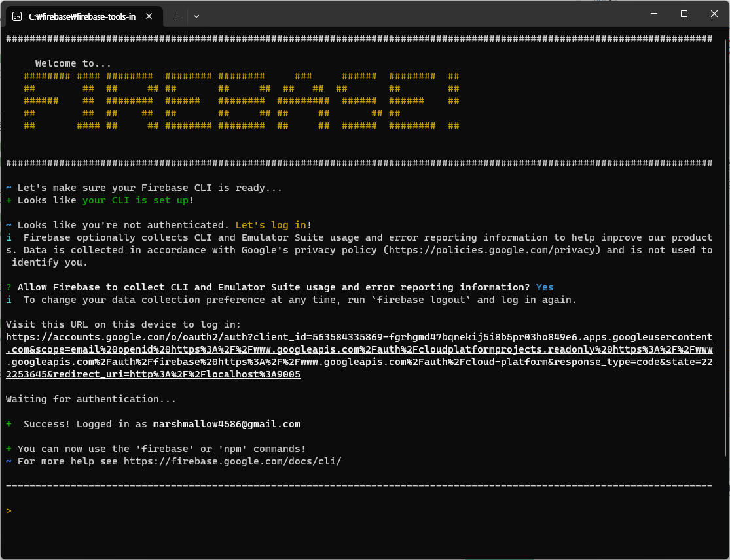
Task: Close the firebase-tools terminal tab
Action: [x=149, y=16]
